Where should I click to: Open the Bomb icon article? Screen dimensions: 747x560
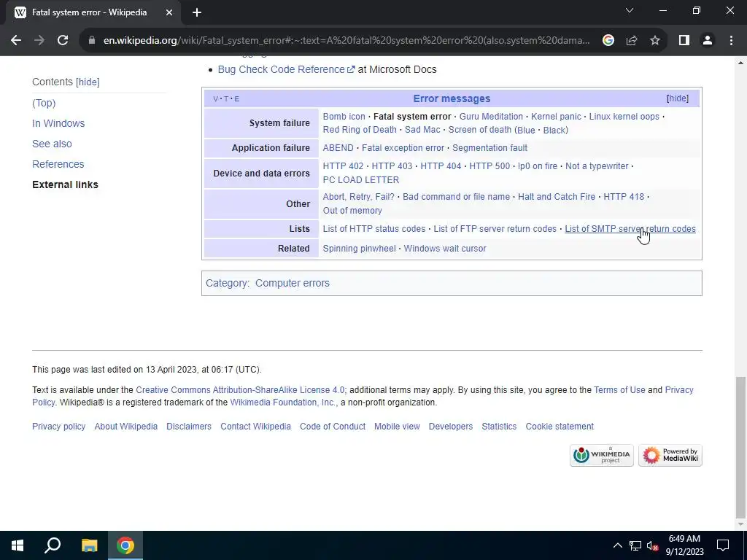click(344, 117)
